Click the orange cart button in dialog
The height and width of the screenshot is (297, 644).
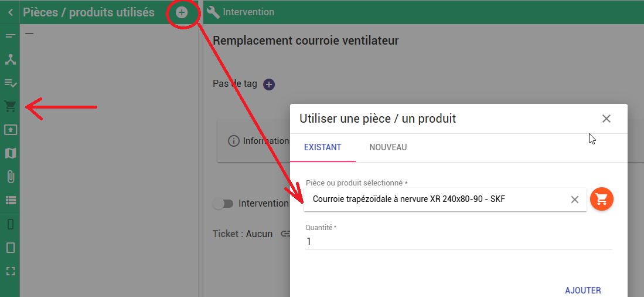coord(601,200)
